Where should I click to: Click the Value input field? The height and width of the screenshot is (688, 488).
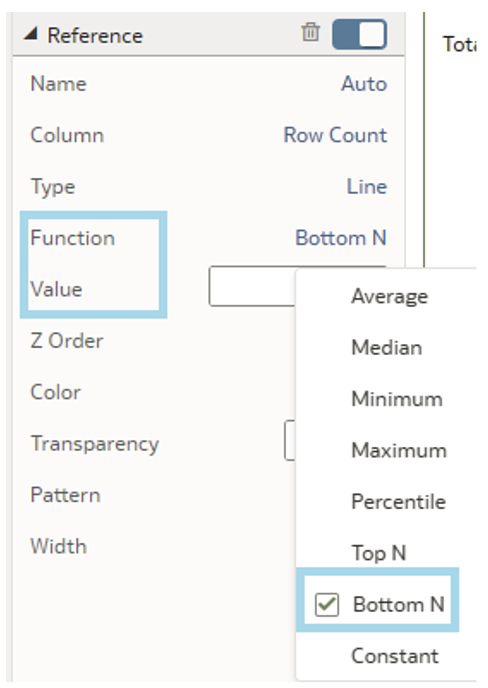pos(253,286)
